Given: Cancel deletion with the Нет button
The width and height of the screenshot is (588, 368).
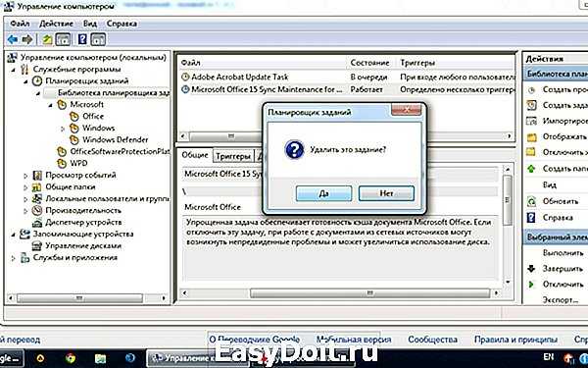Looking at the screenshot, I should click(386, 193).
